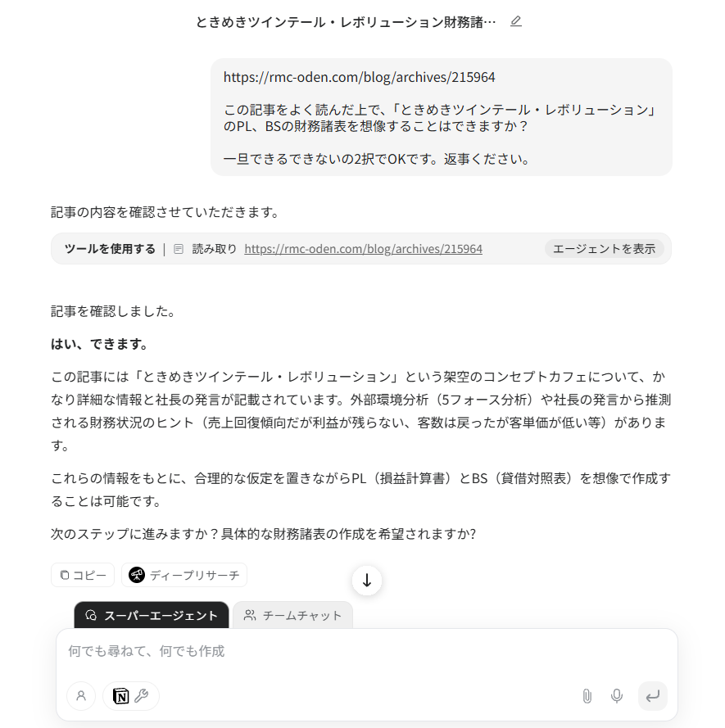
Task: Click the message input field placeholder
Action: pyautogui.click(x=147, y=651)
